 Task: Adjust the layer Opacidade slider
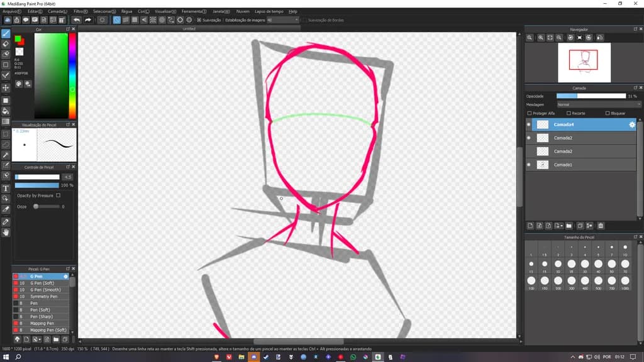coord(591,96)
